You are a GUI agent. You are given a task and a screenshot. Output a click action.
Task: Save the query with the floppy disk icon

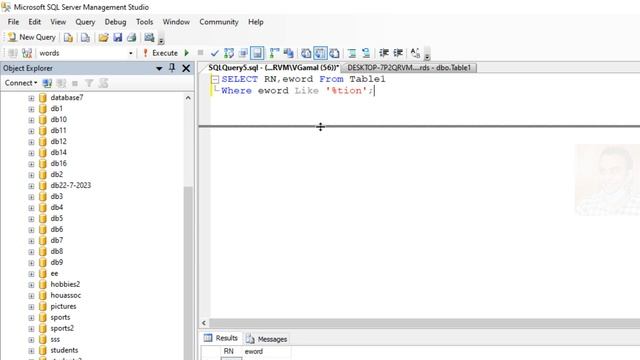tap(118, 38)
